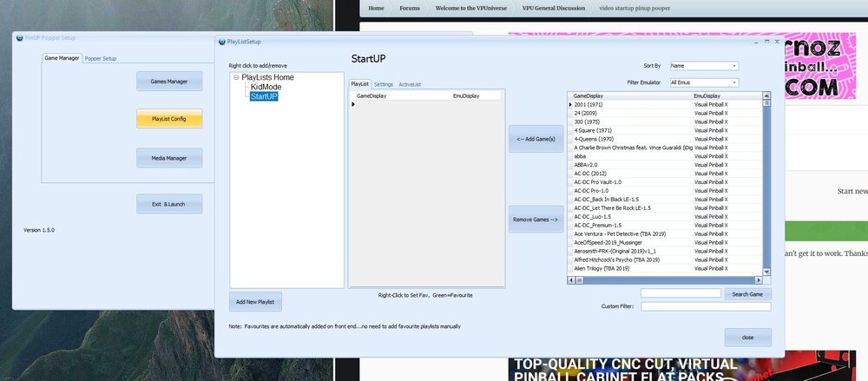Viewport: 868px width, 381px height.
Task: Switch to the ActiveList tab
Action: [410, 84]
